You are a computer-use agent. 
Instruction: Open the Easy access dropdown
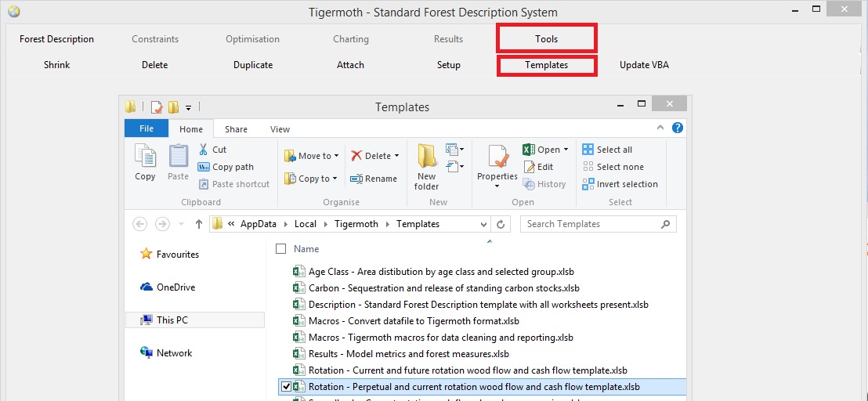(455, 166)
